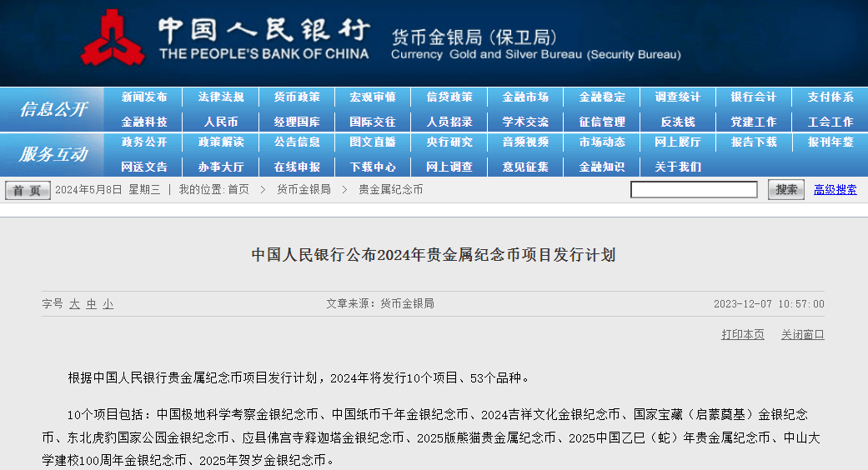The image size is (868, 470).
Task: Open 金融稳定 menu entry
Action: [602, 97]
